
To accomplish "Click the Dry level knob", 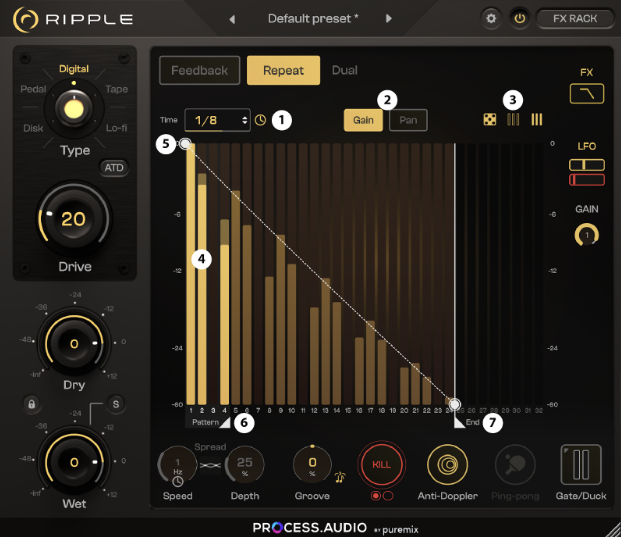I will click(74, 343).
